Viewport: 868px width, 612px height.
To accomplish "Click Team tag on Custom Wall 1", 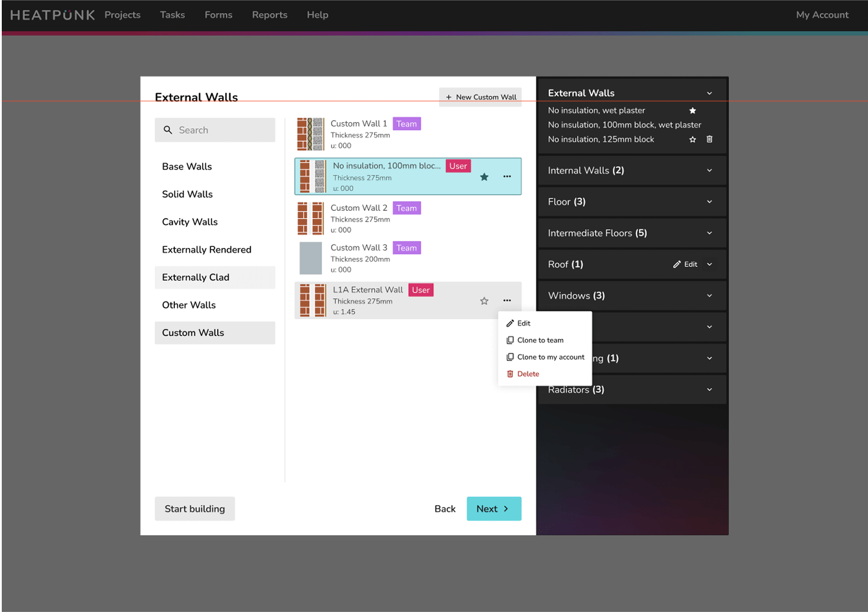I will pos(407,124).
